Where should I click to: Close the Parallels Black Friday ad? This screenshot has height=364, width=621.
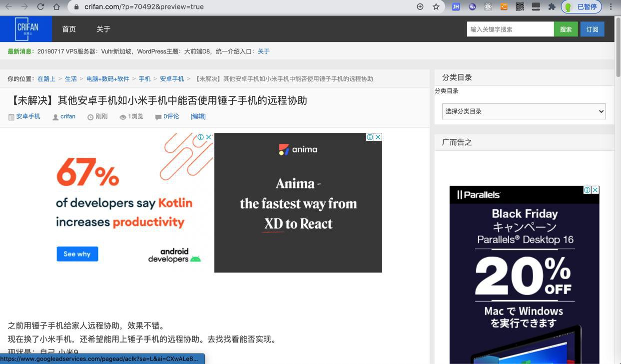(x=595, y=190)
